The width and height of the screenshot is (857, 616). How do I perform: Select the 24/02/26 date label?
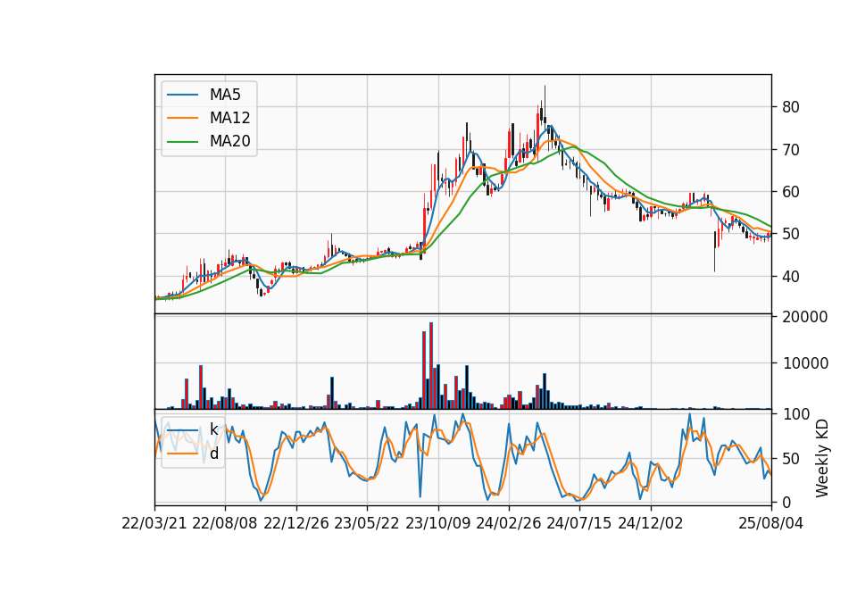point(509,523)
